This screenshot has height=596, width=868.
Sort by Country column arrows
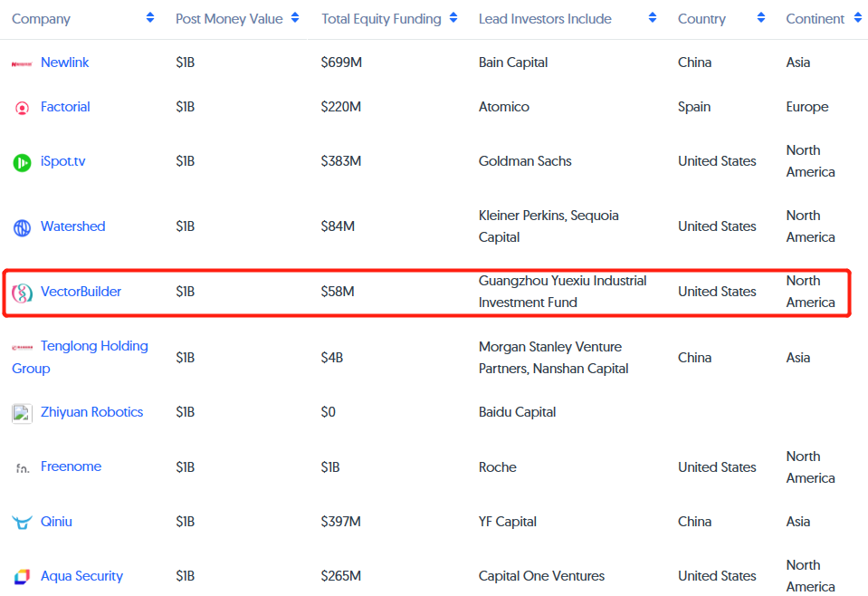coord(761,18)
